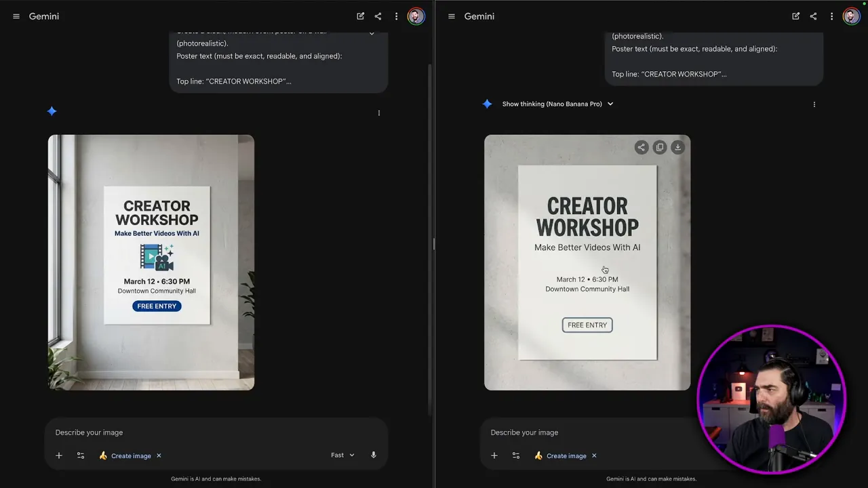Open response options menu in left window
Viewport: 868px width, 488px height.
(x=379, y=113)
